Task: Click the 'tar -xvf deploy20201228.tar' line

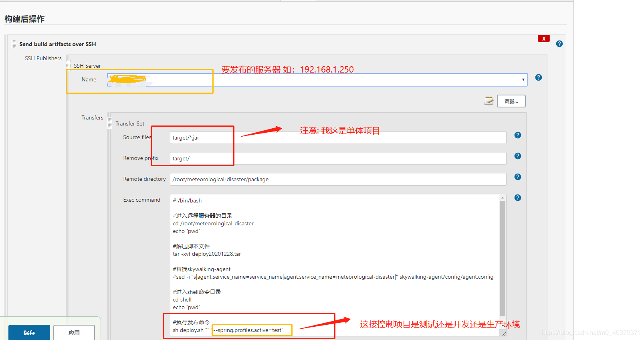Action: point(207,254)
